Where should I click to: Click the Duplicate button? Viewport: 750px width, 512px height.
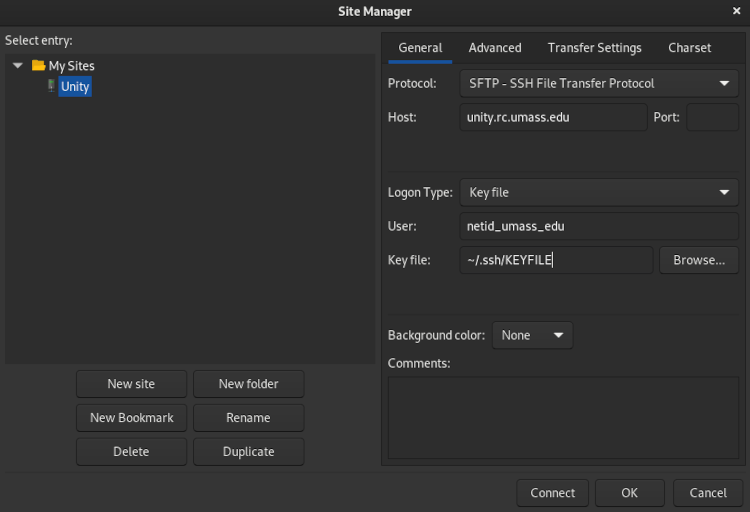248,452
